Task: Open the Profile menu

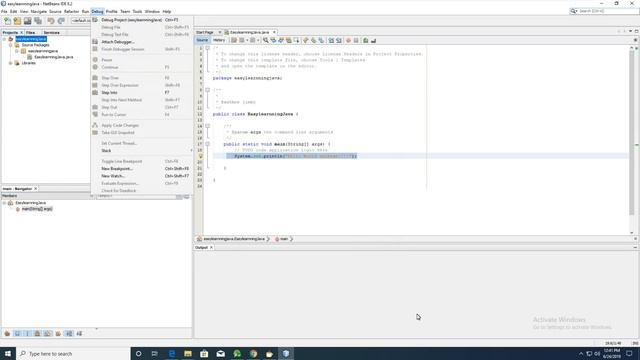Action: (111, 11)
